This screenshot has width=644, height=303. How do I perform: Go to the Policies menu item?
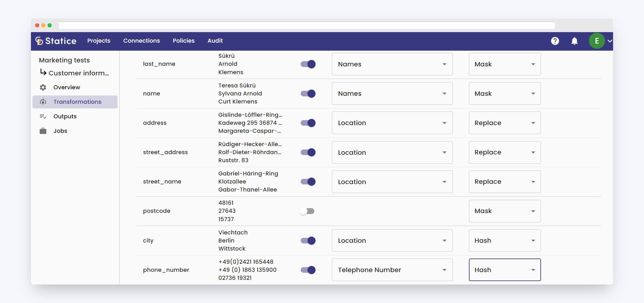183,41
